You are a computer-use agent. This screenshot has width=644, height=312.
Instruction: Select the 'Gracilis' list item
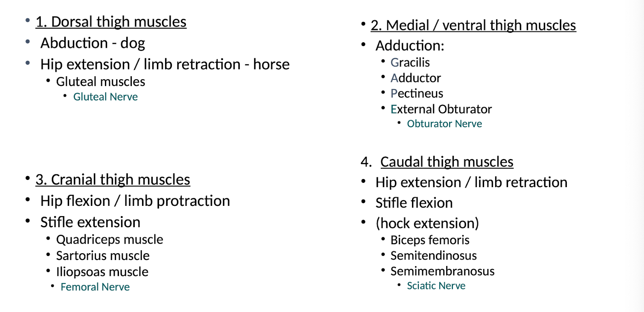410,62
